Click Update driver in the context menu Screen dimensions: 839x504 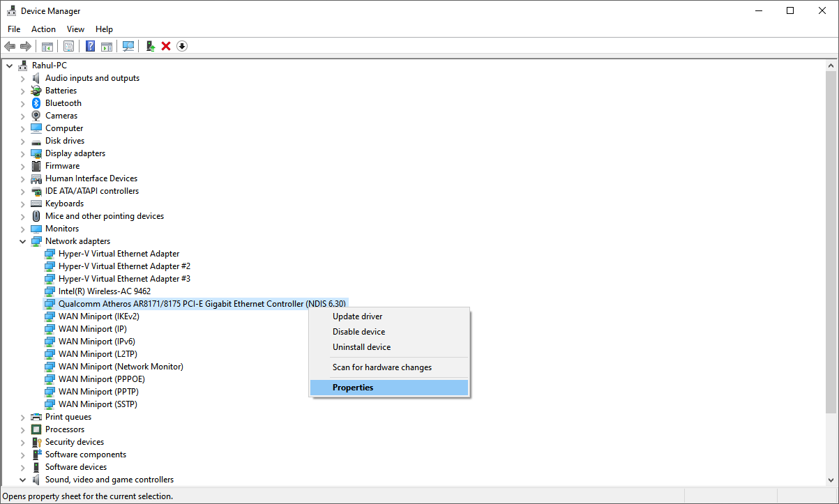(356, 316)
